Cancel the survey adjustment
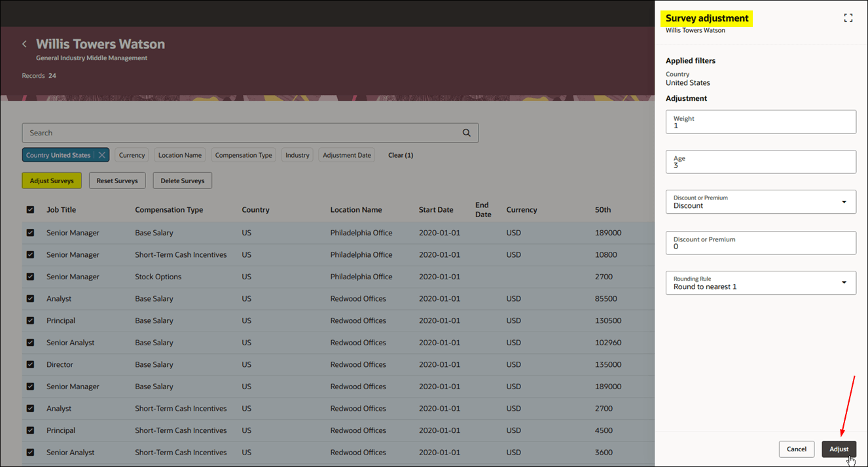The height and width of the screenshot is (467, 868). [x=797, y=449]
